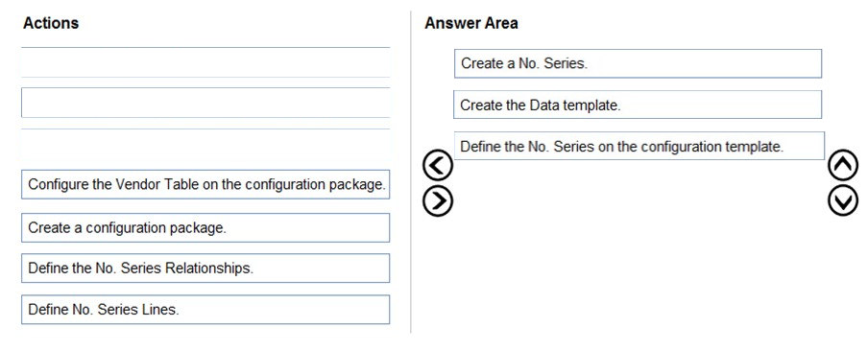
Task: Move selected answer up with up arrow
Action: point(843,166)
